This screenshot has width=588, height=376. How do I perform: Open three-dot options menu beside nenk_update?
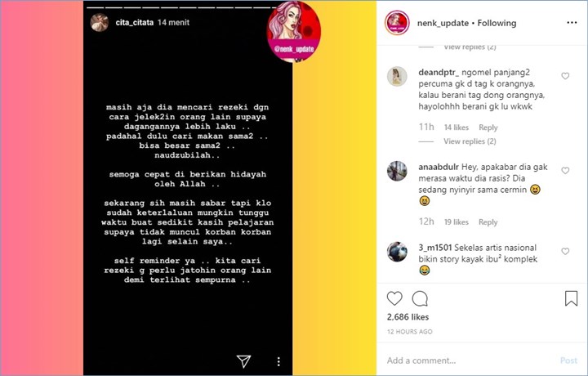pos(572,23)
